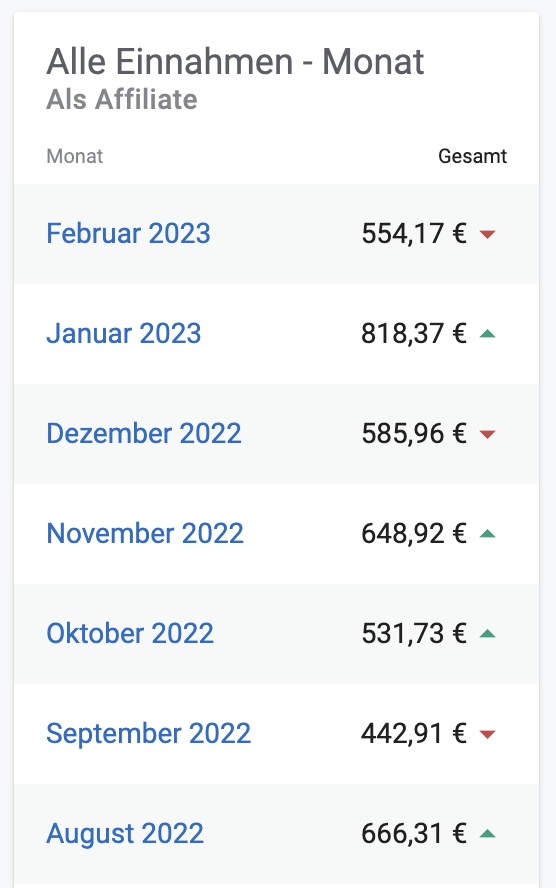Click red down arrow beside 554,17 €
This screenshot has width=556, height=888.
tap(487, 234)
